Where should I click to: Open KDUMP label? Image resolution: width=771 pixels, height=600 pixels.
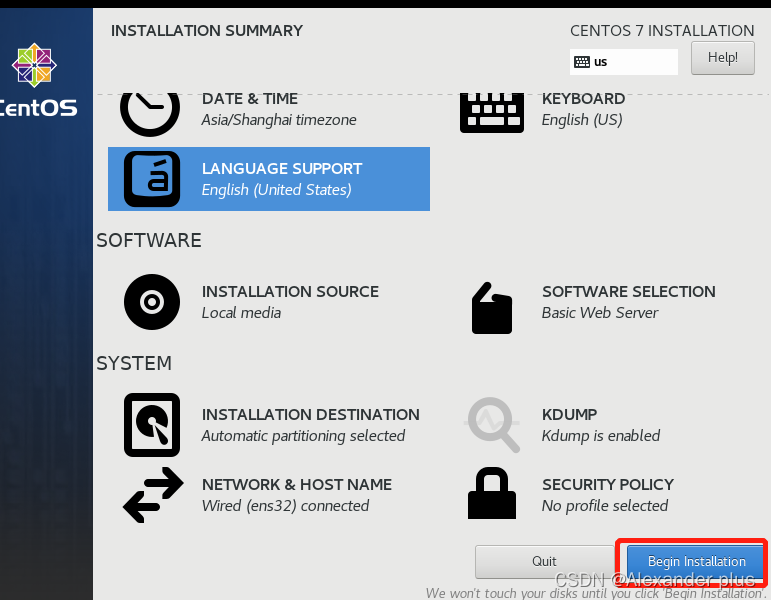click(569, 415)
